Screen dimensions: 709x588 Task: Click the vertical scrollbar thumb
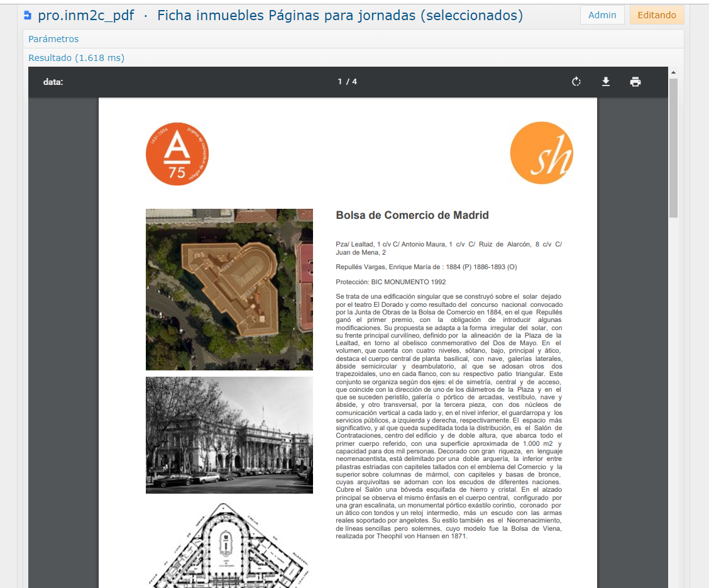coord(673,148)
